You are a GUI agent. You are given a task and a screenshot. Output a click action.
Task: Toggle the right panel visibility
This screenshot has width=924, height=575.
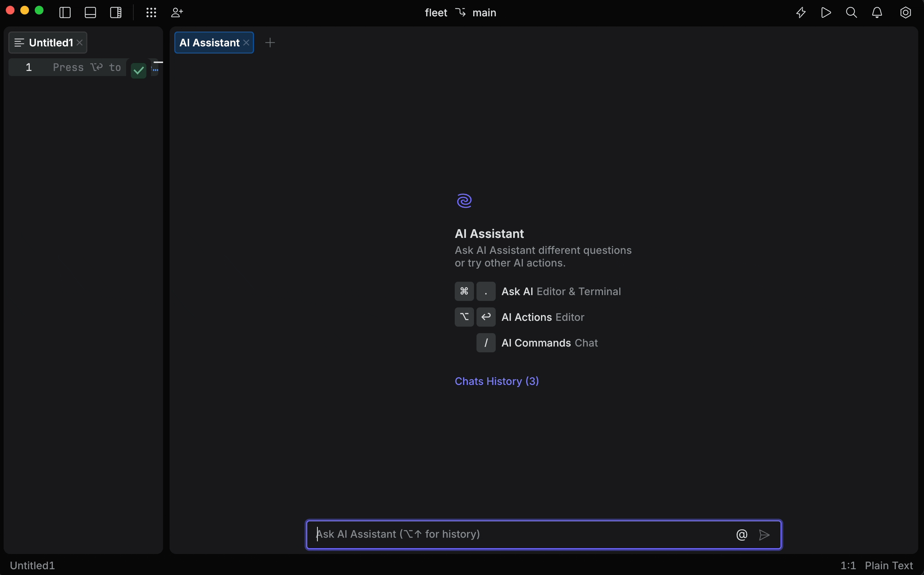(116, 13)
